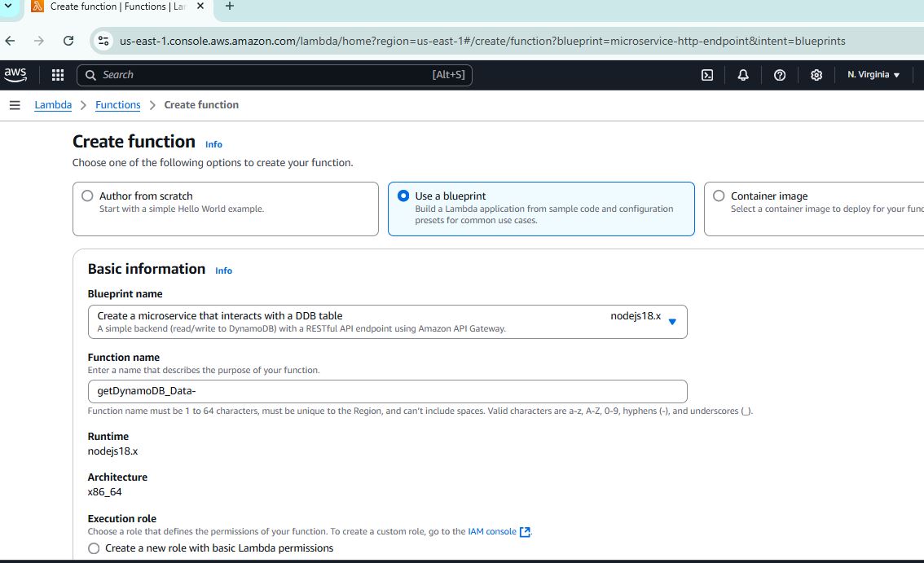Open the tab search dropdown arrow

(8, 6)
